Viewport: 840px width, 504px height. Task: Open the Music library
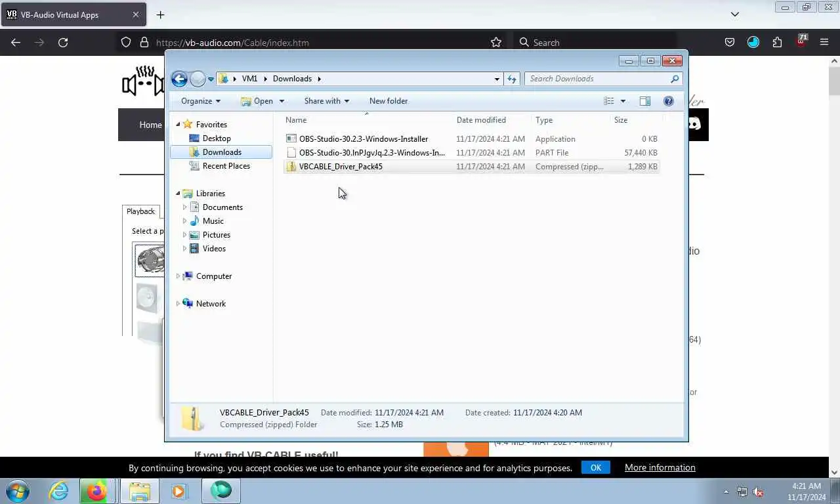coord(213,221)
